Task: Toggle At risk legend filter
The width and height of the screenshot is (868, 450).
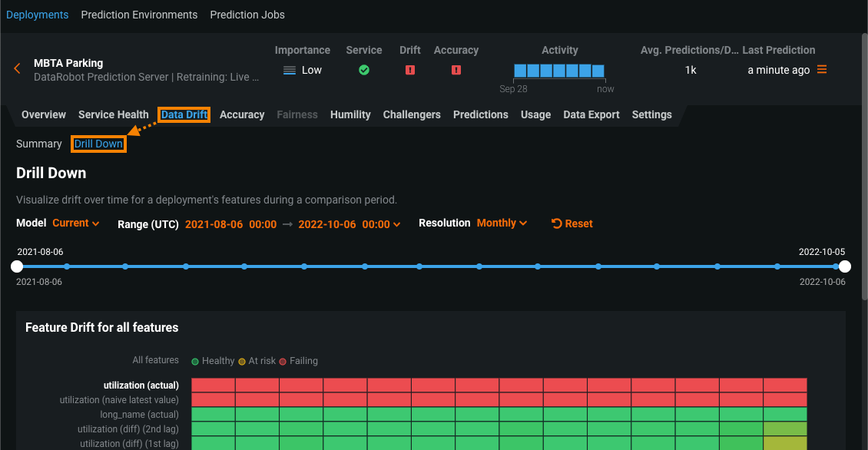Action: tap(257, 361)
